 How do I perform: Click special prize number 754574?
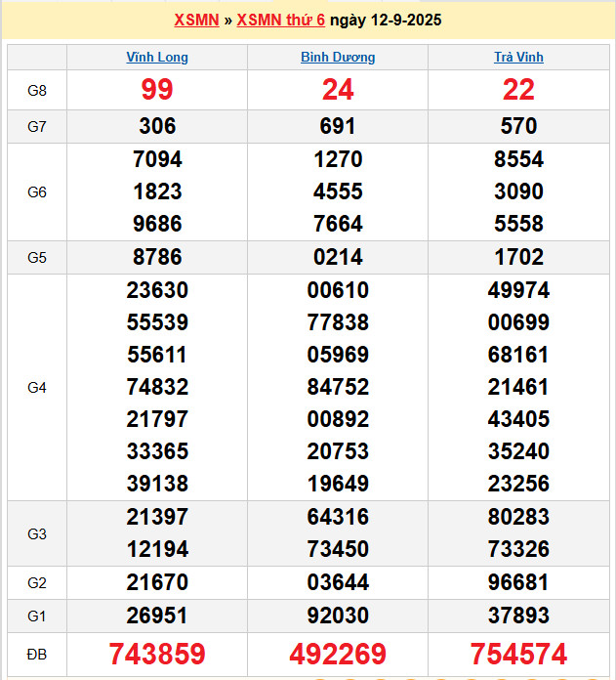click(518, 654)
